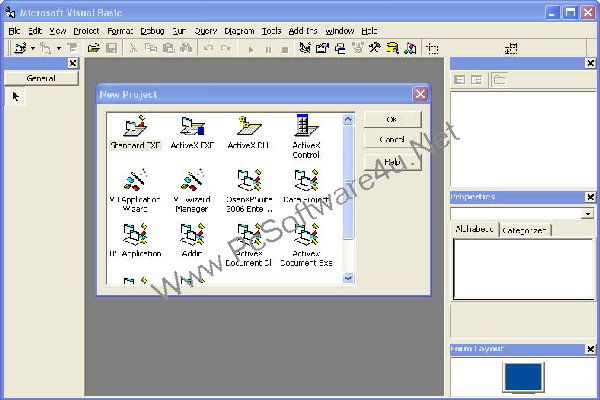
Task: Open the Add Form dropdown arrow
Action: pyautogui.click(x=59, y=48)
